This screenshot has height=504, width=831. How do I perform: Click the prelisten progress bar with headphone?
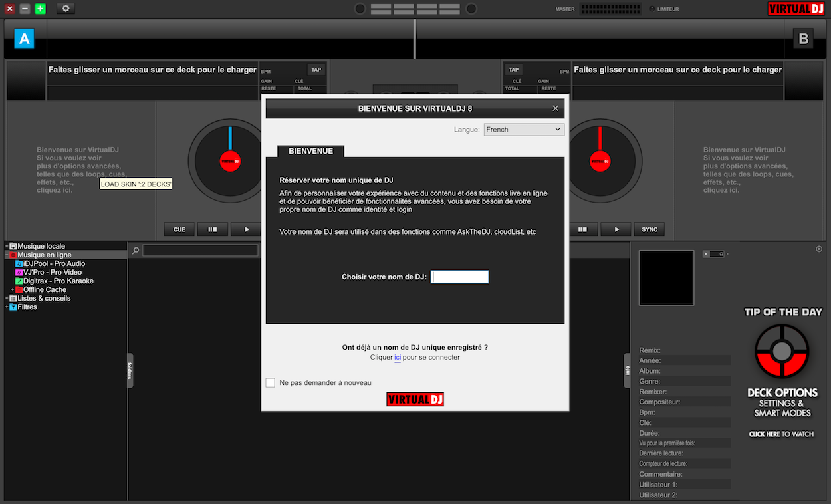click(x=717, y=254)
